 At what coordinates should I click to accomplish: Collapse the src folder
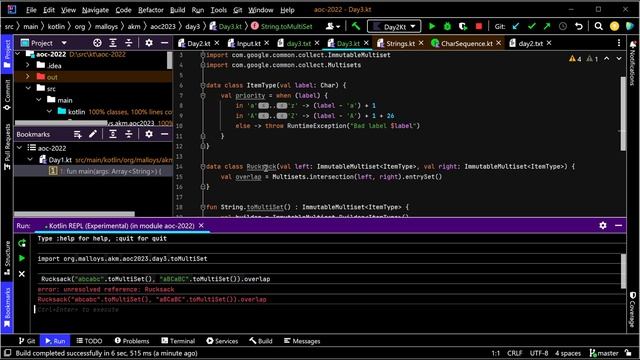28,88
